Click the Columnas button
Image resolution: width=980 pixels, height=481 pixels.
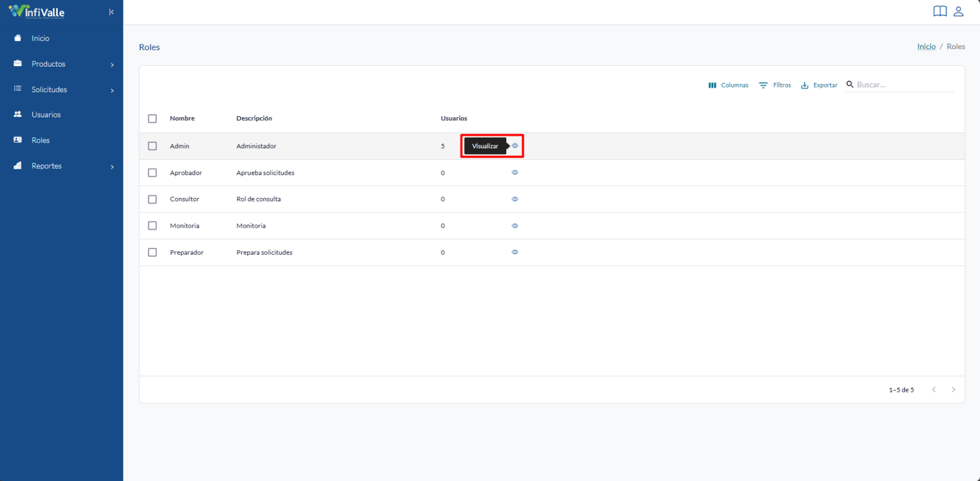pos(728,85)
